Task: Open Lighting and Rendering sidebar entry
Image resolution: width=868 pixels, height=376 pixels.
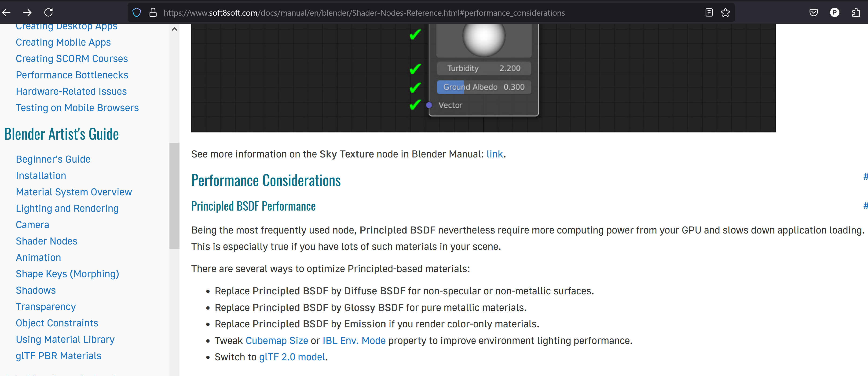Action: (67, 208)
